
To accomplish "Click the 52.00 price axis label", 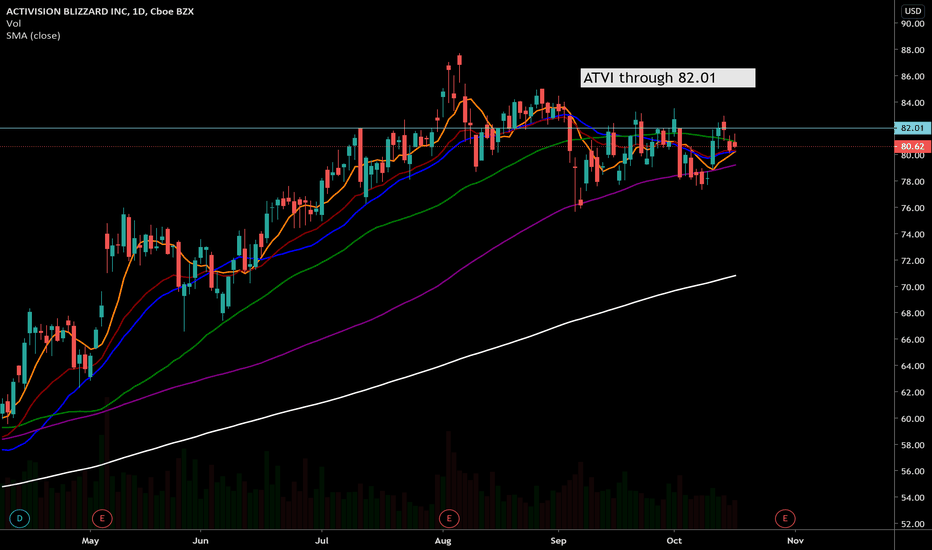I will click(x=912, y=524).
